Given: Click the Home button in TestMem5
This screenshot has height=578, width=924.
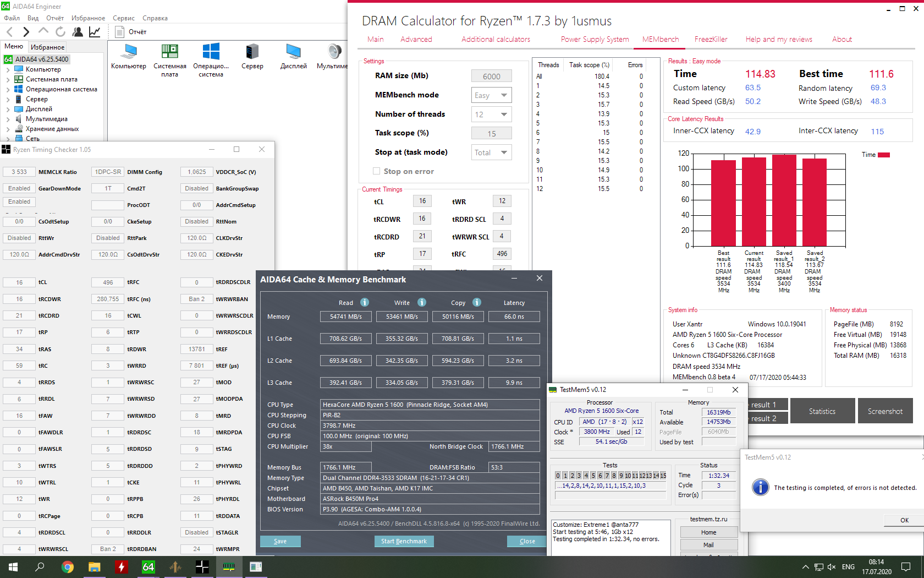Looking at the screenshot, I should 708,532.
